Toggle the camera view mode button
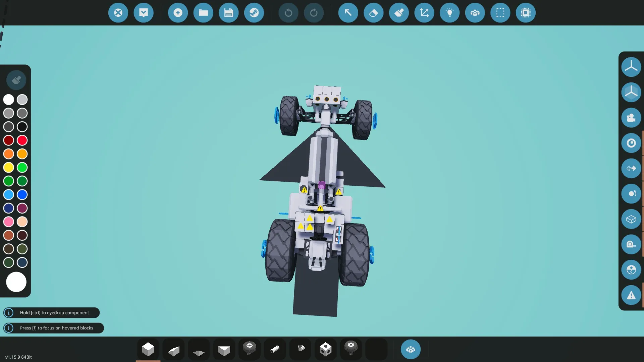 (x=631, y=118)
